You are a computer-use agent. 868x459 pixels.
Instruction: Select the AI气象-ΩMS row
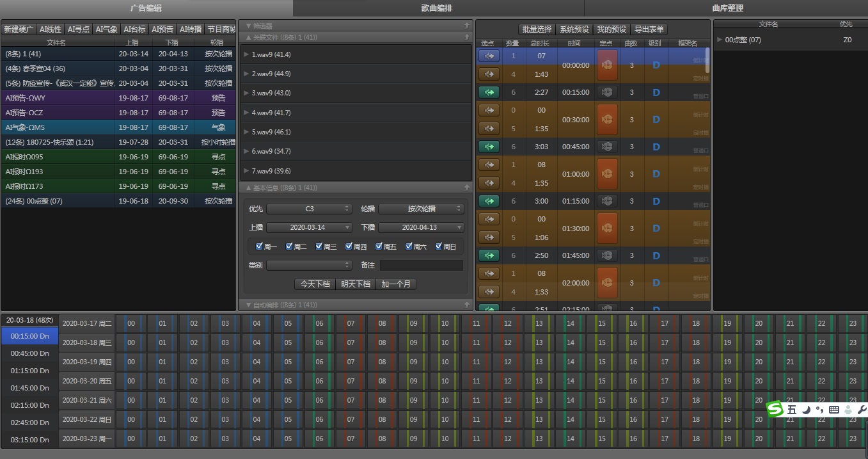(x=118, y=127)
